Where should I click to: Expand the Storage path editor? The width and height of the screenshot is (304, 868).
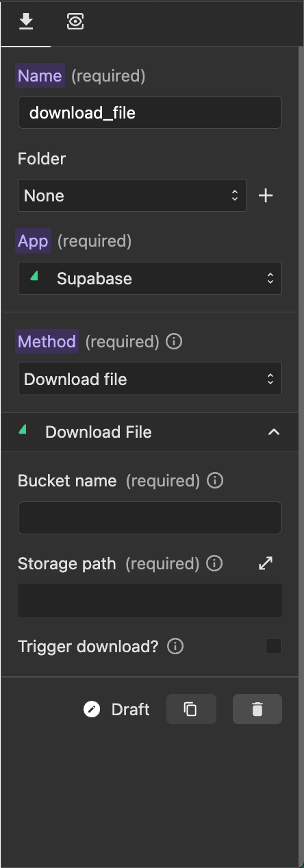266,563
